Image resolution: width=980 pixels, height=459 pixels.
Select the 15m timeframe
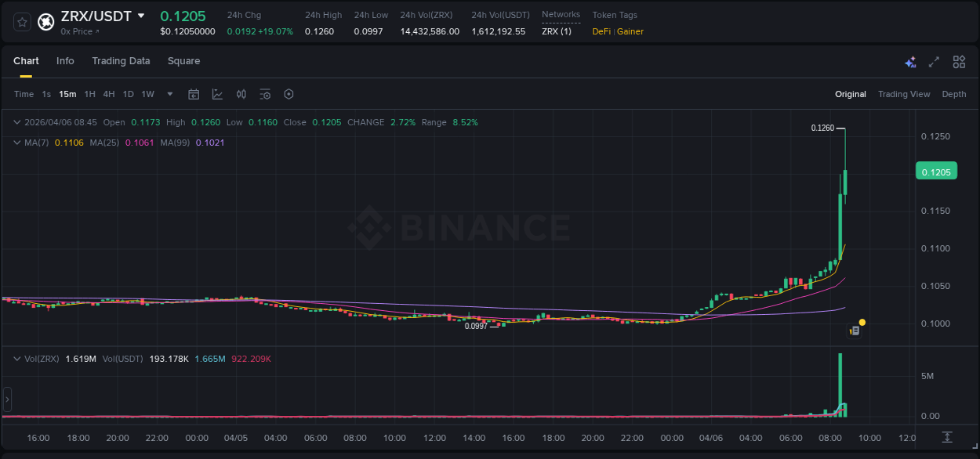tap(67, 94)
